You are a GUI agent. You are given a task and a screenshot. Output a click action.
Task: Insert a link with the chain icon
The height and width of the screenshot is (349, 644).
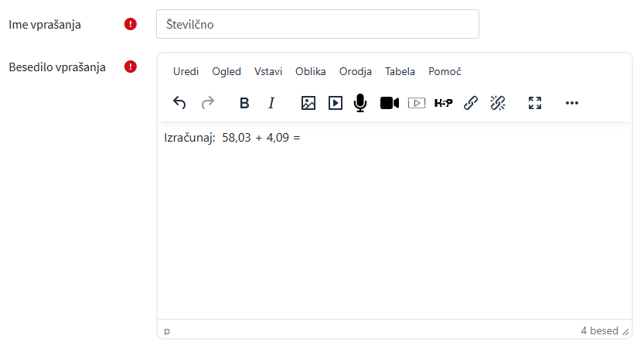click(x=471, y=103)
